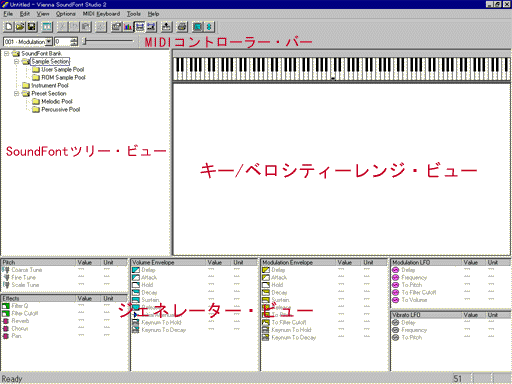Open the File menu

coord(8,14)
